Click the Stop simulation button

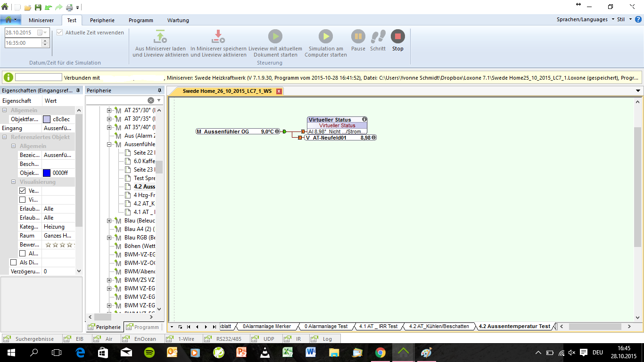point(397,36)
